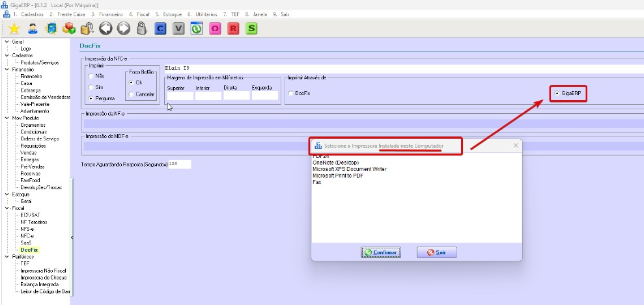Click the pink O toolbar button
644x305 pixels.
coord(215,28)
